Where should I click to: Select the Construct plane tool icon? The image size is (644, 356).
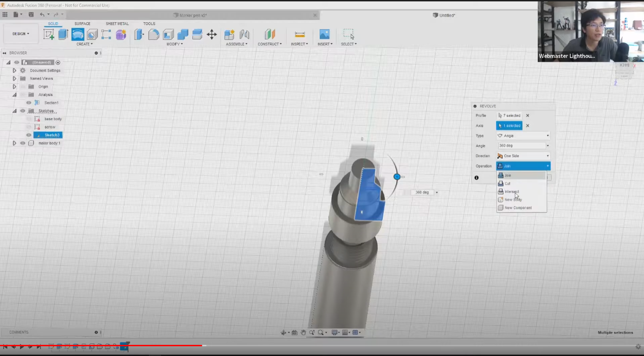point(270,34)
